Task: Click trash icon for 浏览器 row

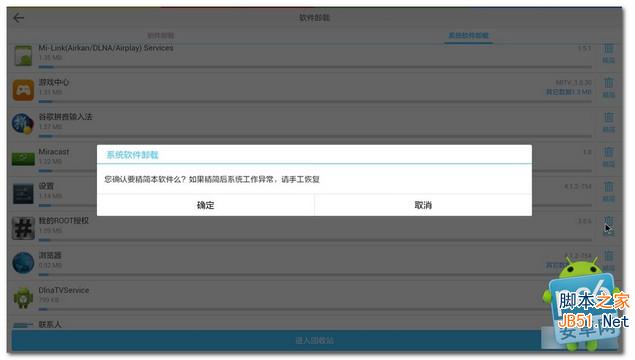Action: coord(608,256)
